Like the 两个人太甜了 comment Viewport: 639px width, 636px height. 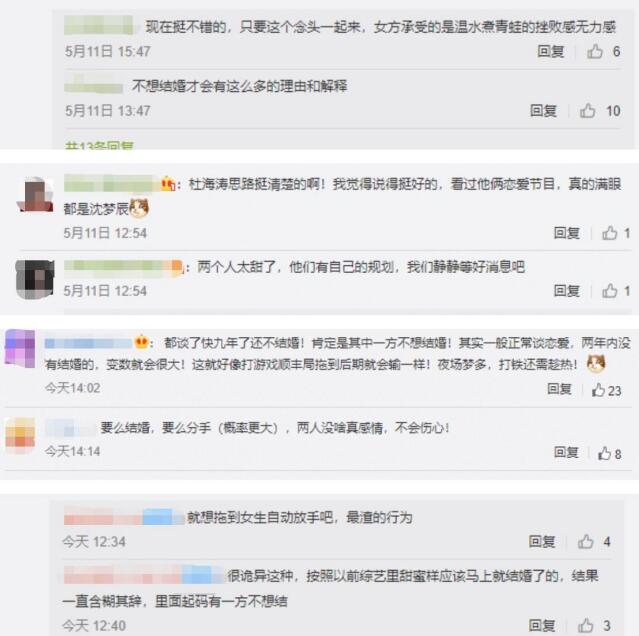[609, 290]
